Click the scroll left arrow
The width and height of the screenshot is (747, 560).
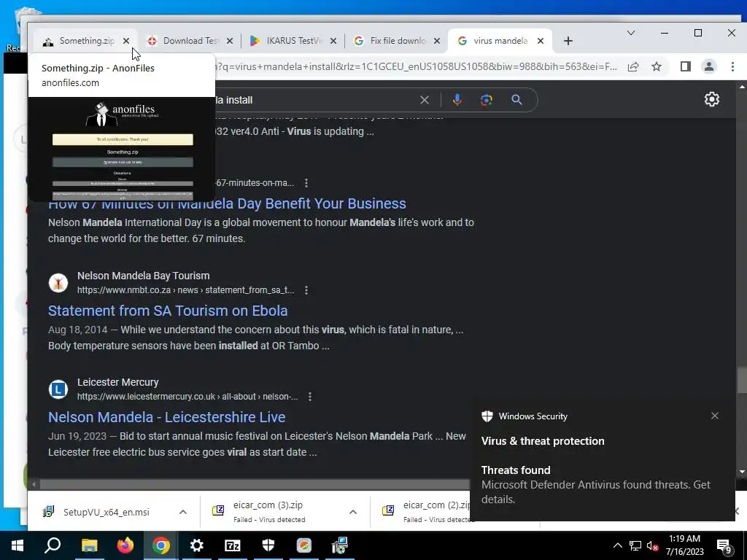(34, 485)
